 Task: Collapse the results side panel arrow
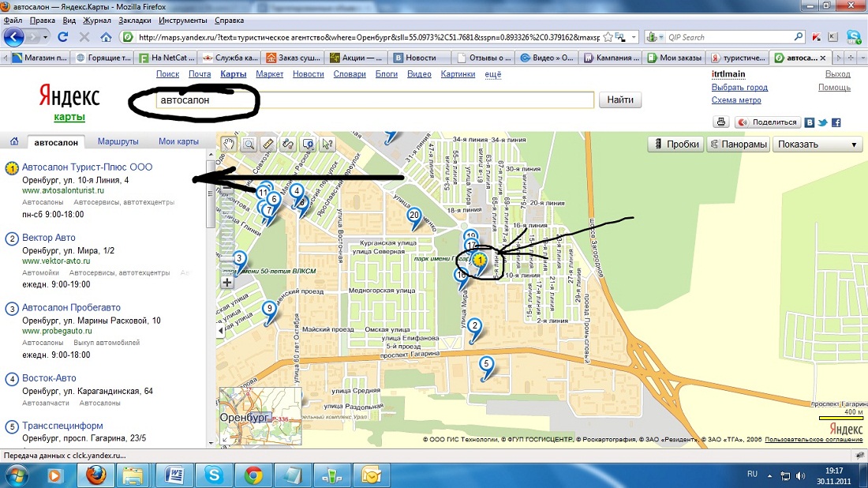pos(221,331)
